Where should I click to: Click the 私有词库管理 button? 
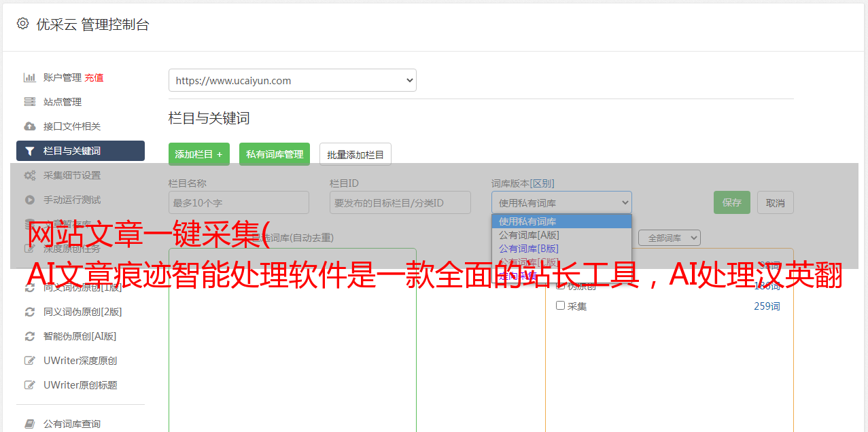pyautogui.click(x=275, y=154)
